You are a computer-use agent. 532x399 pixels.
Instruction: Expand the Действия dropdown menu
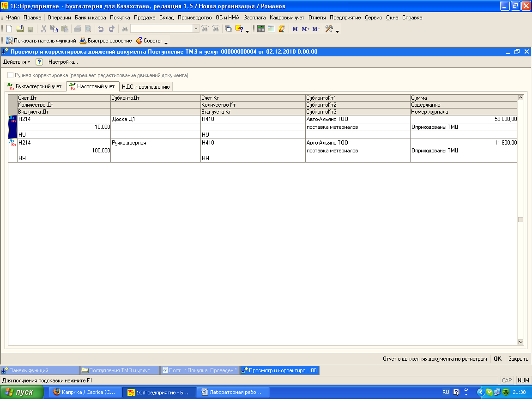pos(17,62)
